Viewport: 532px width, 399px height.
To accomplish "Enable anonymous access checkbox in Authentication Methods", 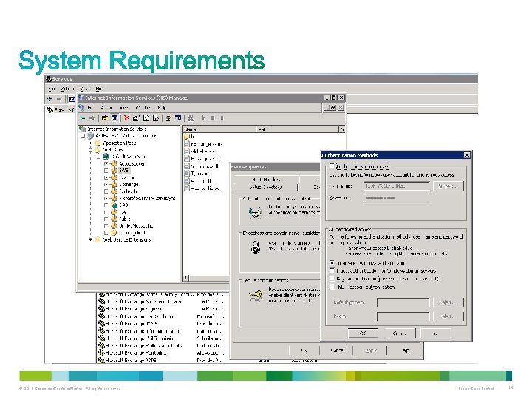I will click(x=332, y=166).
